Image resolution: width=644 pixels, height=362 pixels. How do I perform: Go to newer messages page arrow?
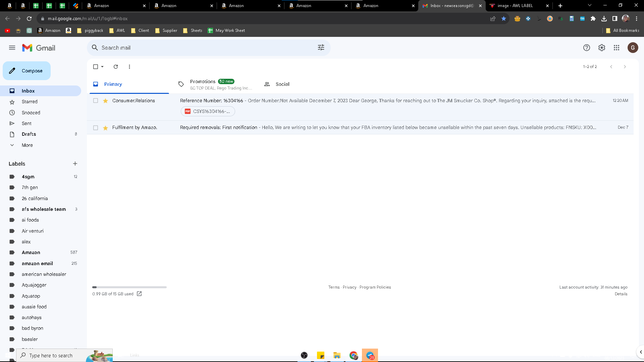click(611, 67)
